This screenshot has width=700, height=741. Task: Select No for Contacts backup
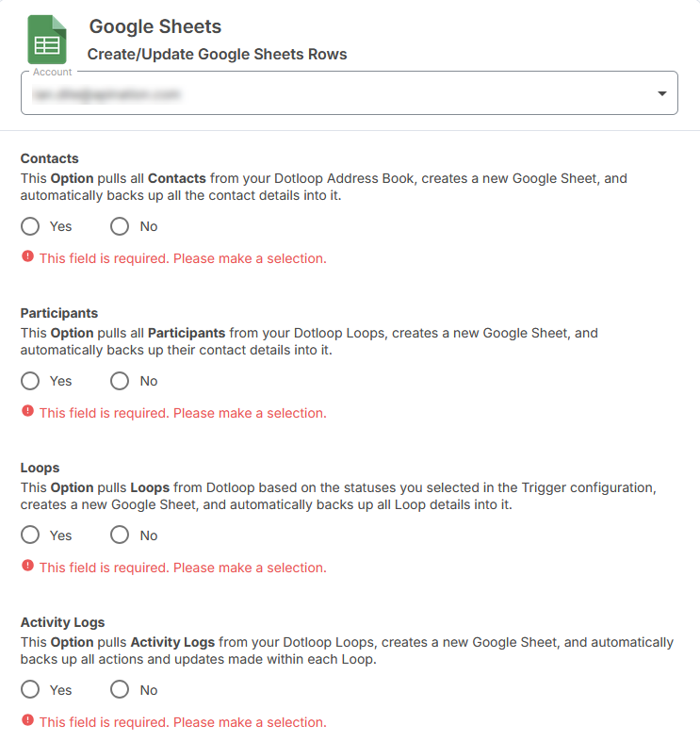click(x=120, y=226)
